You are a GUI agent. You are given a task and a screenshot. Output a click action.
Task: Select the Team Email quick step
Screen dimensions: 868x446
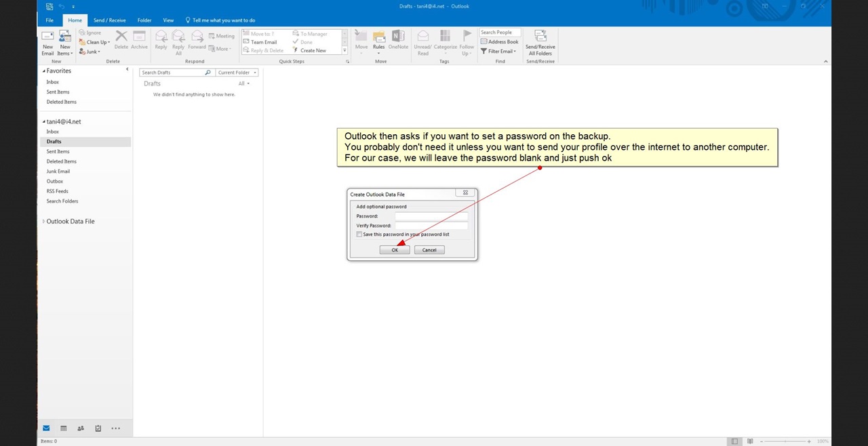261,42
